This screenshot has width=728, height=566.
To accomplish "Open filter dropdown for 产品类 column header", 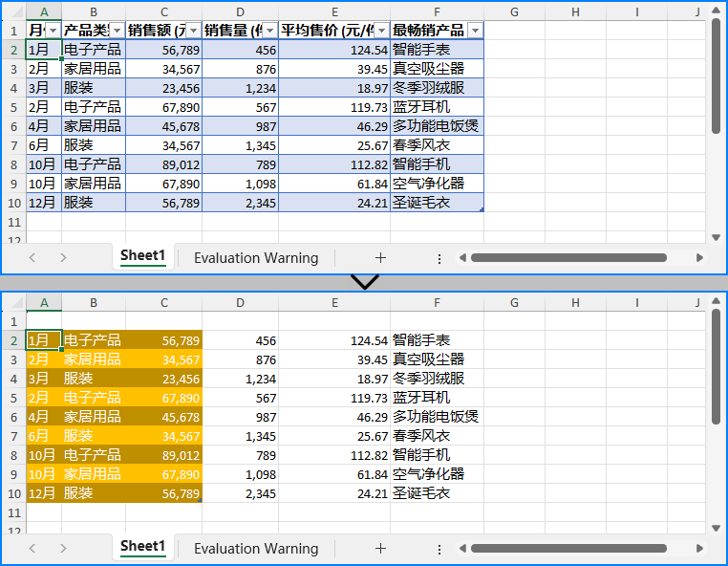I will tap(117, 31).
